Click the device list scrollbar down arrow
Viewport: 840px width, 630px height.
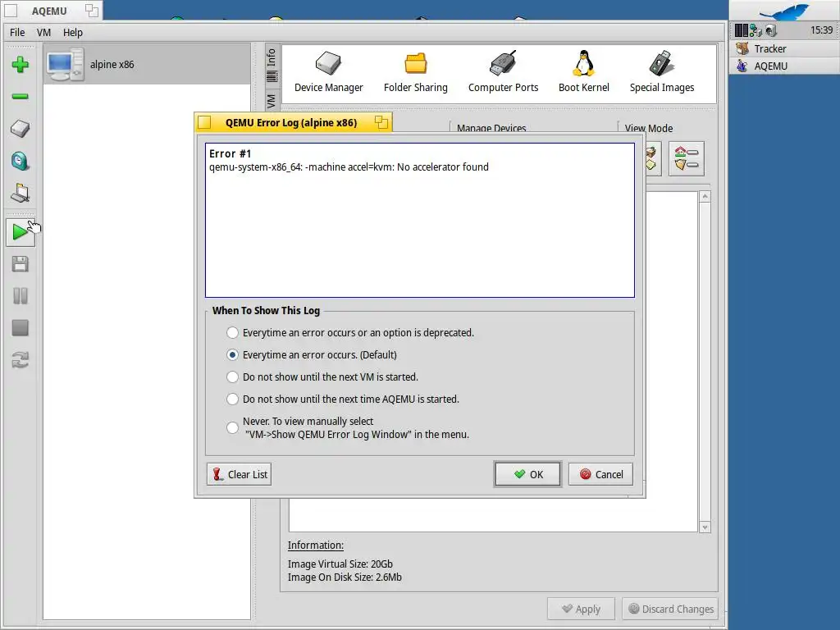click(x=705, y=527)
